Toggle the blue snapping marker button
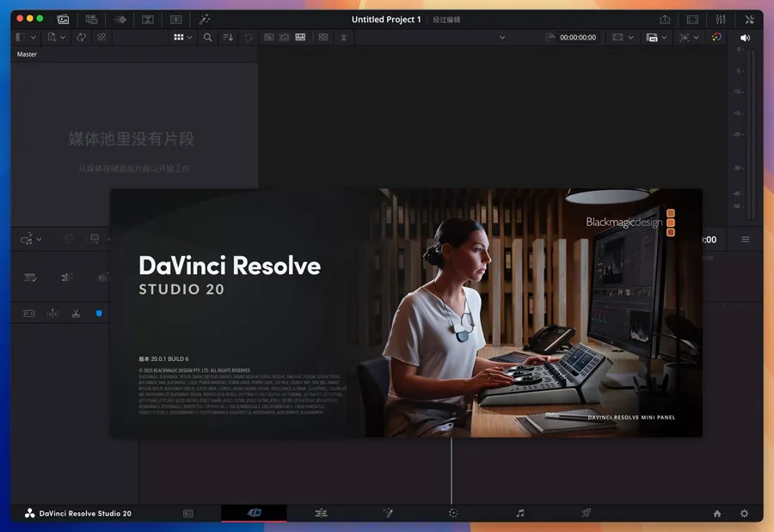Viewport: 774px width, 532px height. coord(99,314)
